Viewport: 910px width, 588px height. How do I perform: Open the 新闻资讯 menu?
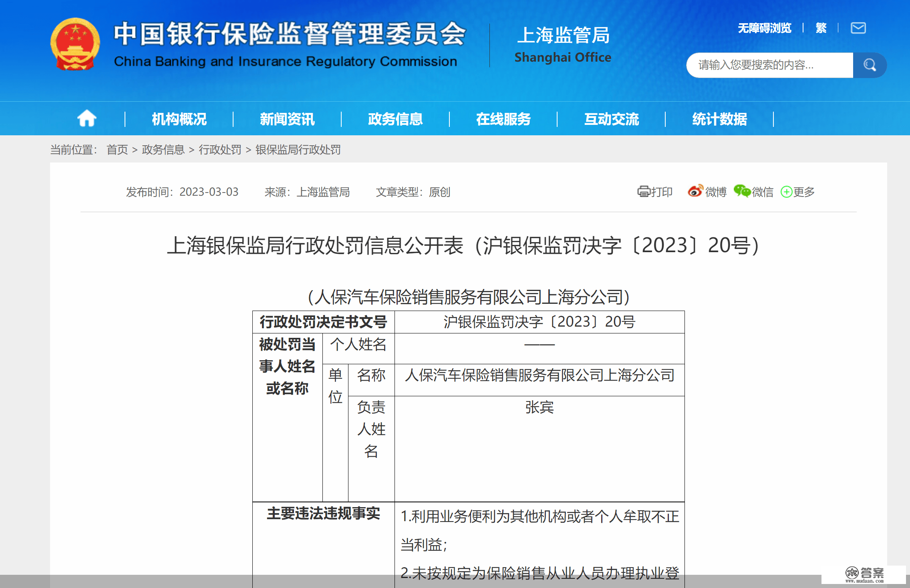point(287,119)
